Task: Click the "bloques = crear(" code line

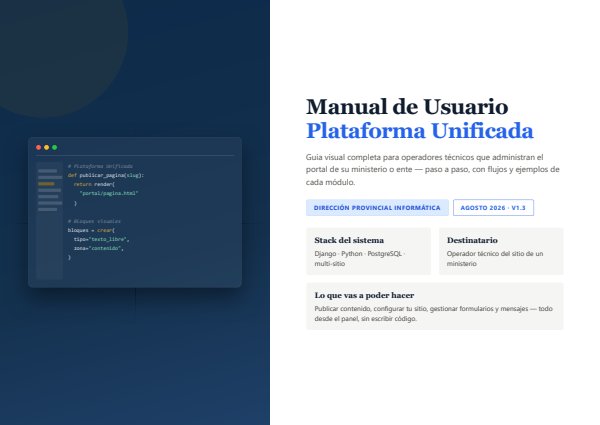Action: pyautogui.click(x=91, y=230)
